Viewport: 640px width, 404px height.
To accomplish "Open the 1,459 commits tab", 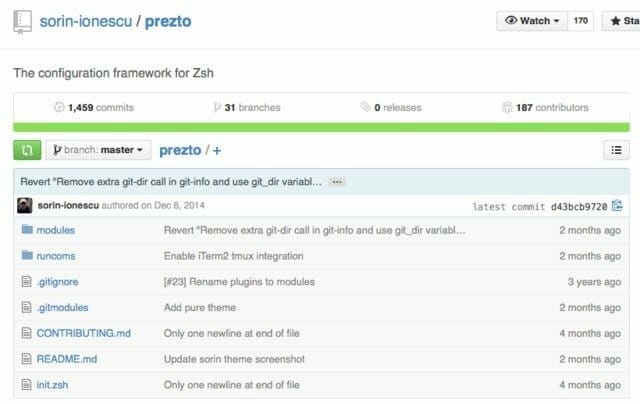I will point(94,108).
